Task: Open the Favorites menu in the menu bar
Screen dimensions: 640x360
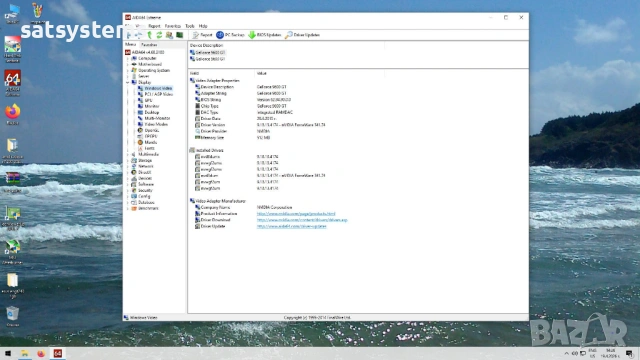Action: tap(173, 26)
